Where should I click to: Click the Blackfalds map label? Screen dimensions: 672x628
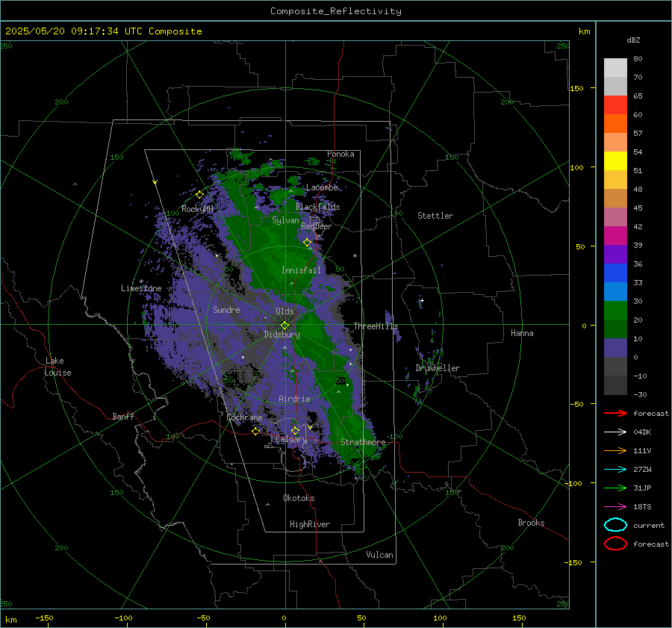click(x=317, y=207)
